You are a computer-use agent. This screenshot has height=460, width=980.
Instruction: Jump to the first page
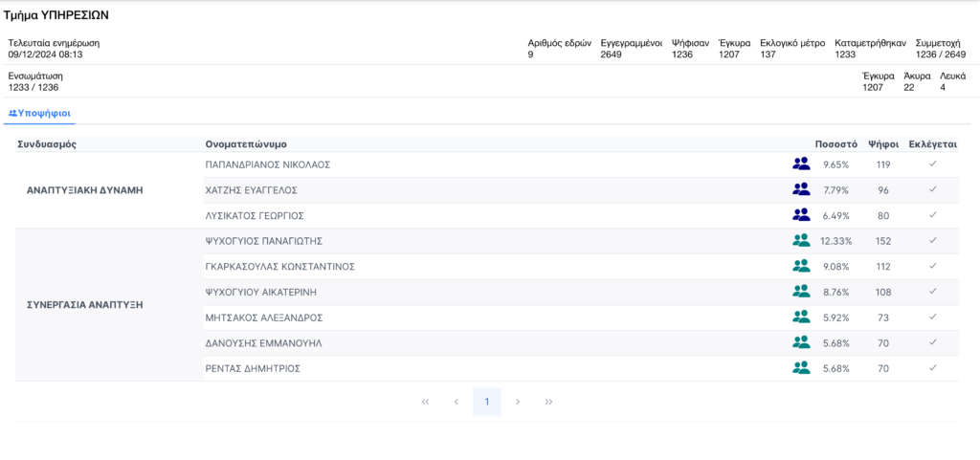[x=426, y=402]
